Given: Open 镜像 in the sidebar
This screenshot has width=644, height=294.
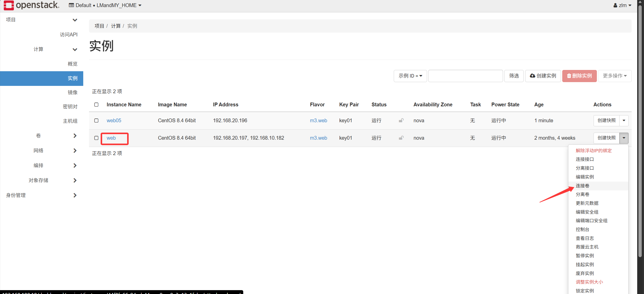Looking at the screenshot, I should click(72, 92).
